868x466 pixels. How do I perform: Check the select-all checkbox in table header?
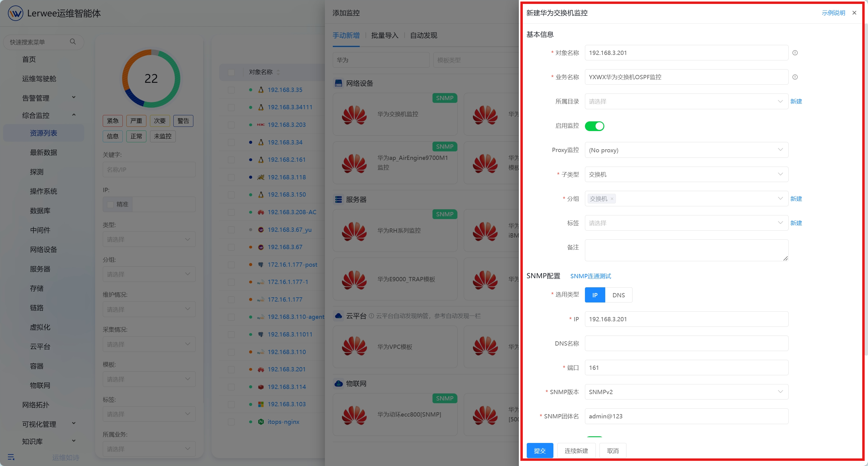point(231,72)
